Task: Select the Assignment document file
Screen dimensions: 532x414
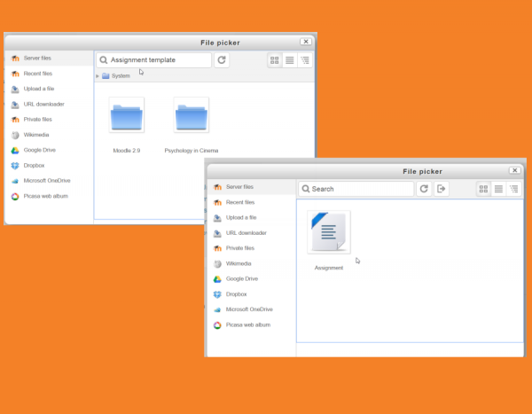Action: pyautogui.click(x=329, y=232)
